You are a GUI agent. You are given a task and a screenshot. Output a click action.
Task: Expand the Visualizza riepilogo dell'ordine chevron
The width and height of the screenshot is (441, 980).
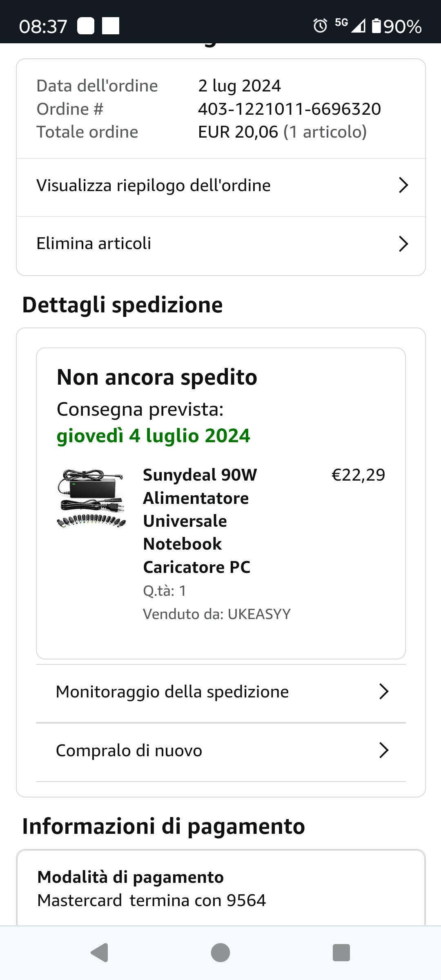[x=403, y=185]
